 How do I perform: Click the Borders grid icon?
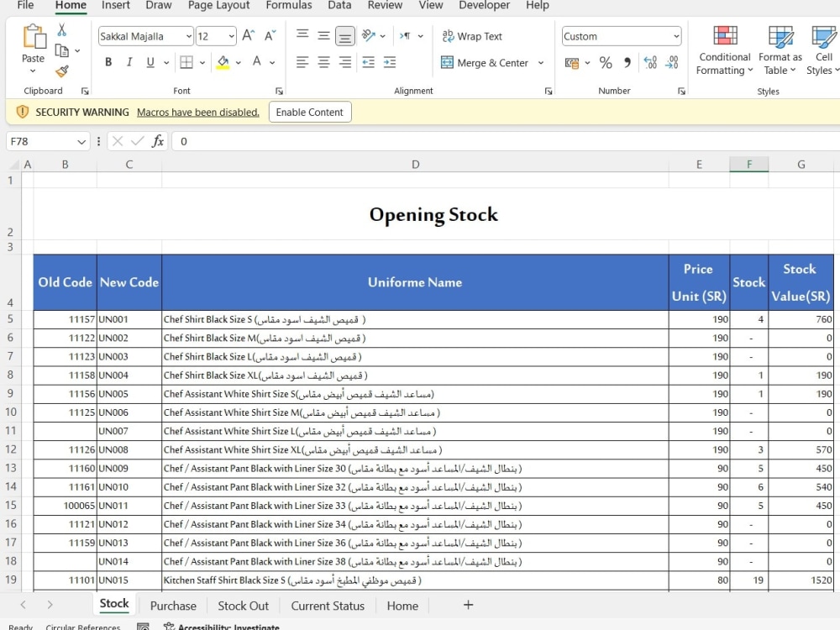[186, 63]
